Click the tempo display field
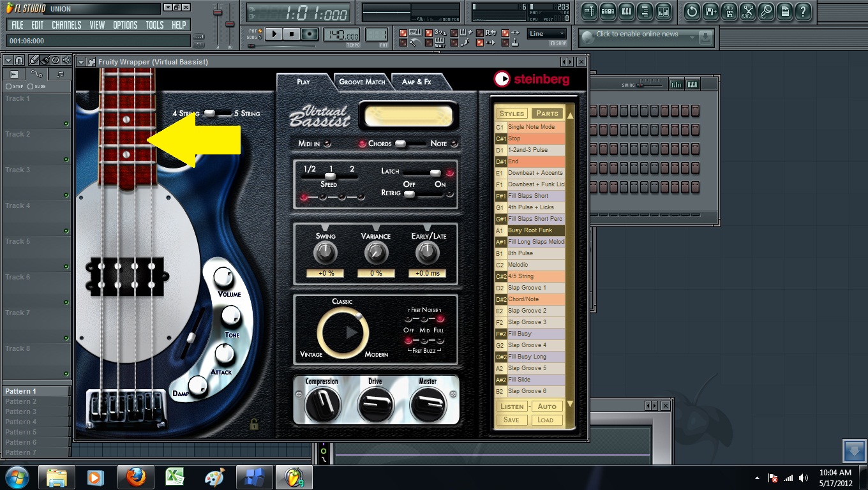The image size is (868, 490). pos(342,34)
